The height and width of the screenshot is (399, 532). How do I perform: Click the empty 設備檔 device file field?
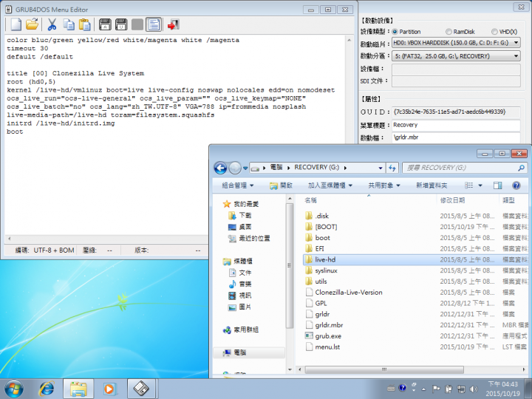(456, 69)
